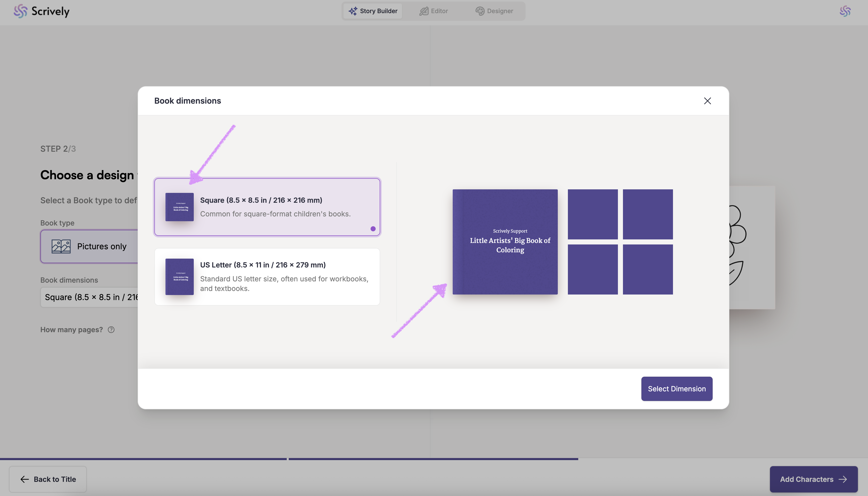Select the Square 8.5 × 8.5 in option
Viewport: 868px width, 496px height.
tap(267, 207)
